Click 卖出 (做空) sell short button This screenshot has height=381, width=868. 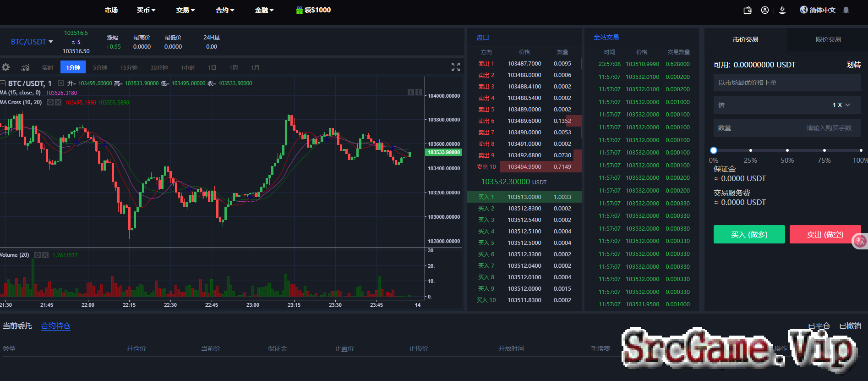[x=825, y=234]
